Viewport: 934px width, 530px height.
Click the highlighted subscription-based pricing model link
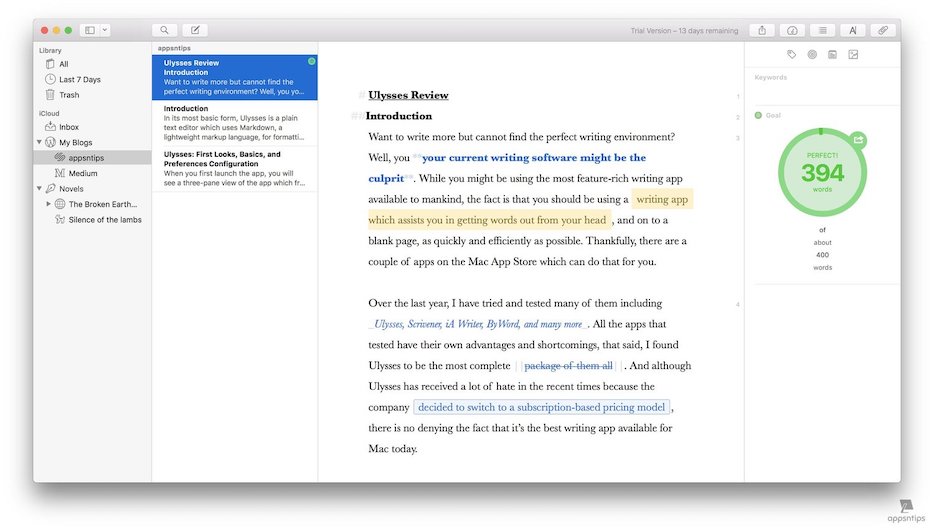click(x=542, y=408)
